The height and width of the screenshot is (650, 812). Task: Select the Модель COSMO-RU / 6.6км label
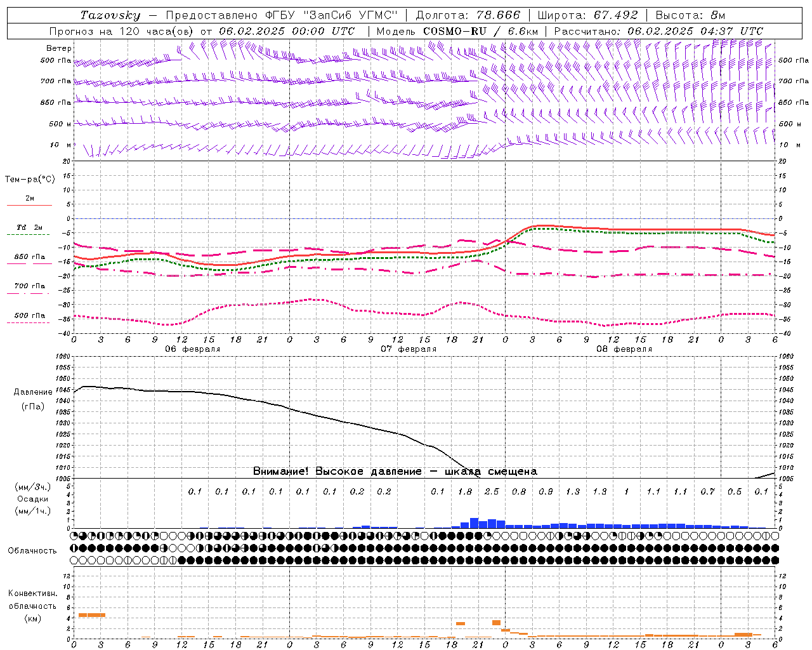(457, 31)
